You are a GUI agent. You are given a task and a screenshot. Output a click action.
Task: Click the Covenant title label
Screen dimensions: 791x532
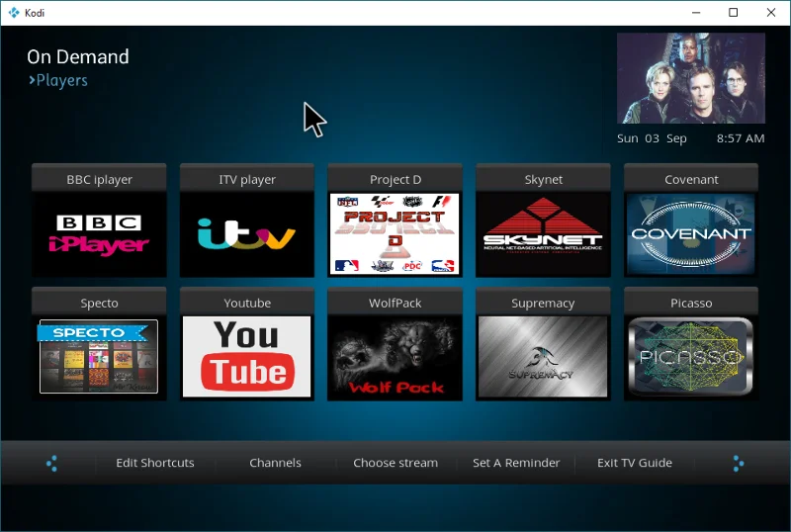pos(691,179)
